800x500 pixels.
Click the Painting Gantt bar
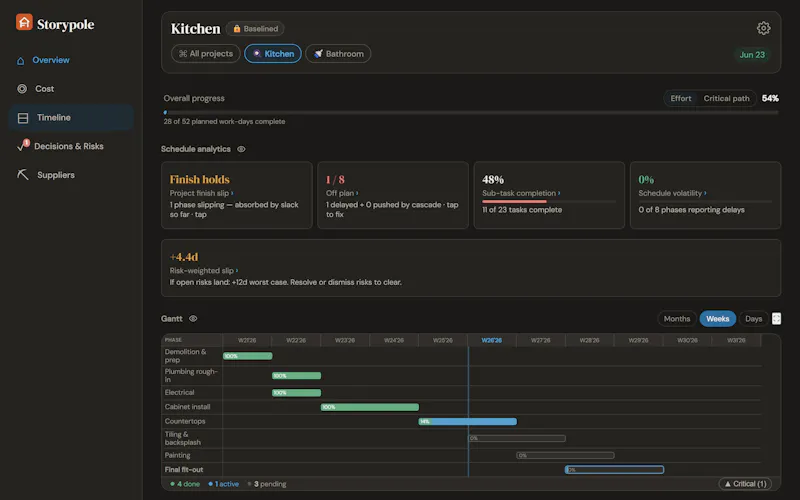pos(565,455)
